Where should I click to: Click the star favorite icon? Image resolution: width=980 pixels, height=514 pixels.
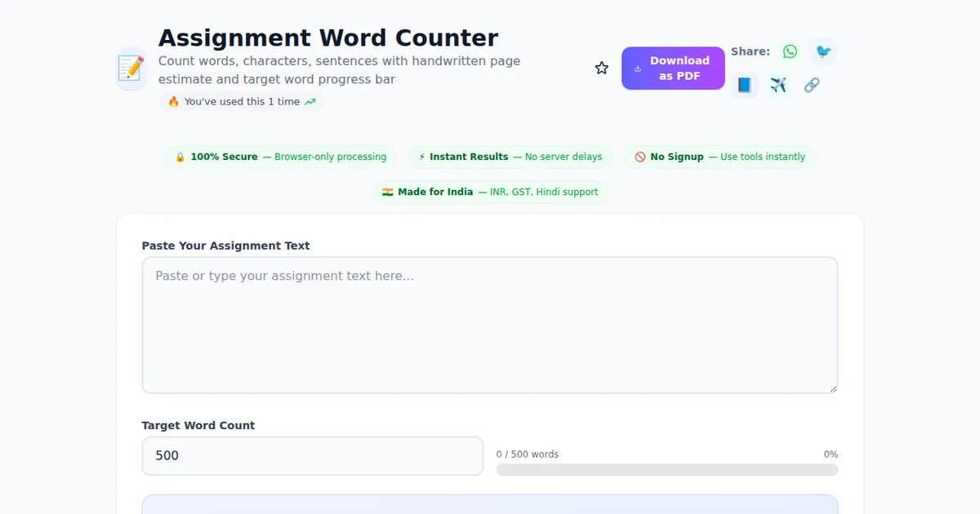(602, 69)
